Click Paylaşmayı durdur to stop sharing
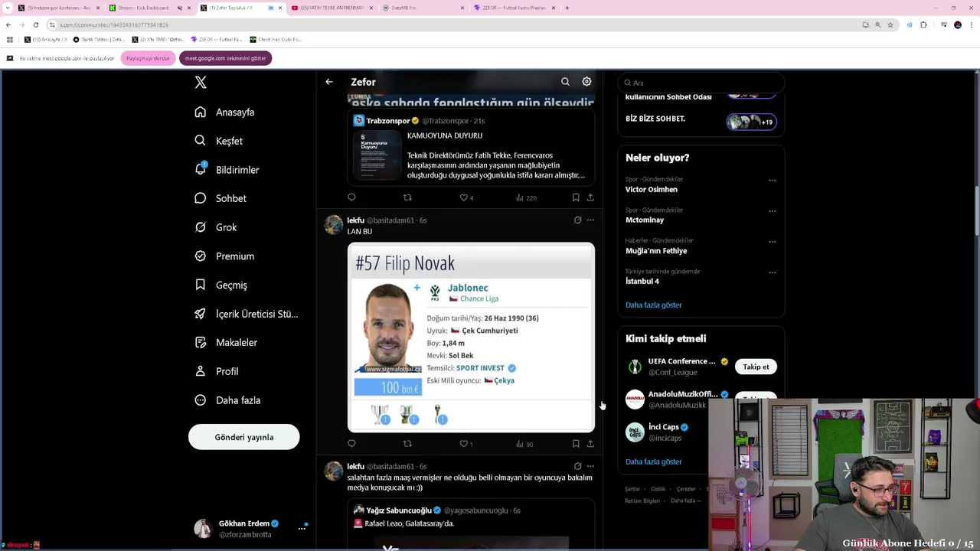The image size is (980, 551). pyautogui.click(x=148, y=58)
